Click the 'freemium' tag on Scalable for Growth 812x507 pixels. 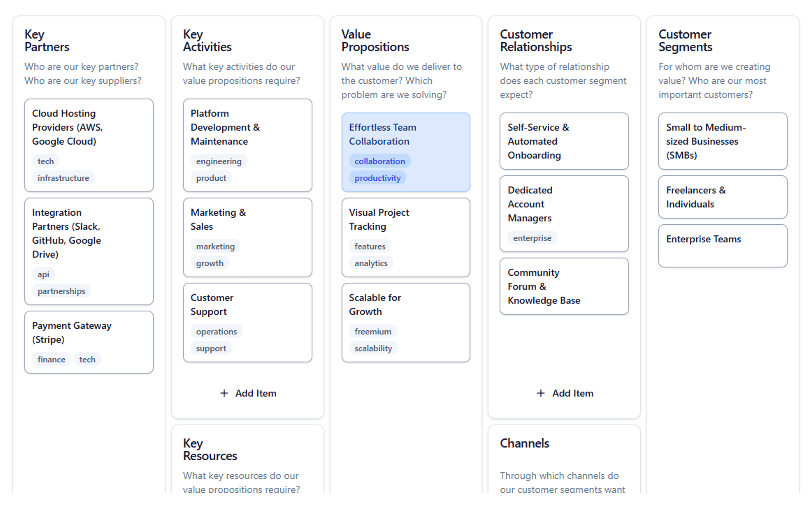tap(372, 331)
